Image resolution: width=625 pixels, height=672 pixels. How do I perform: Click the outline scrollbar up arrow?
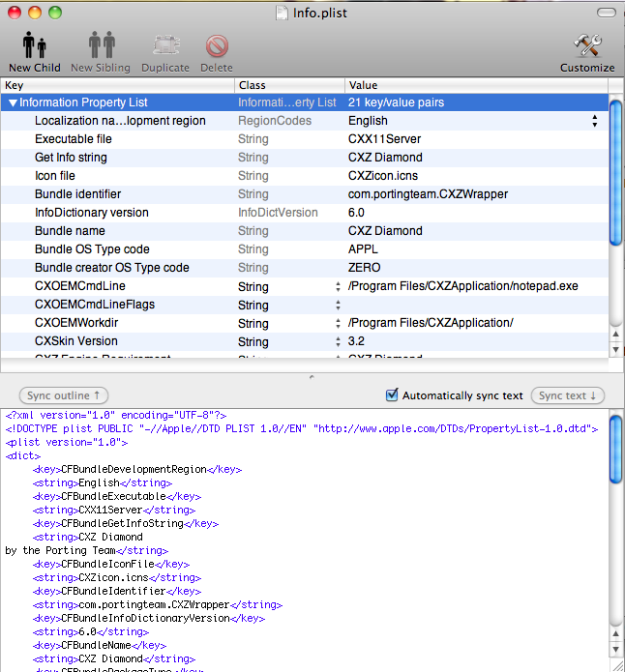[x=616, y=334]
